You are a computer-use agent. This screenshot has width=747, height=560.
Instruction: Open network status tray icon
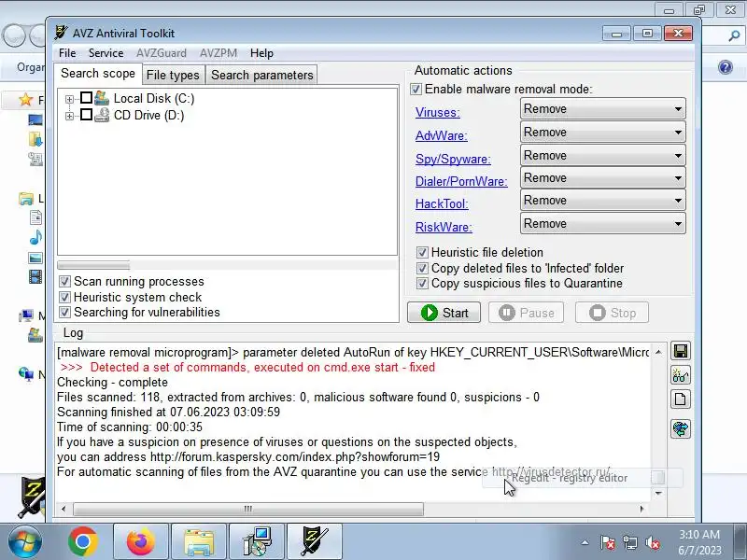pyautogui.click(x=629, y=542)
